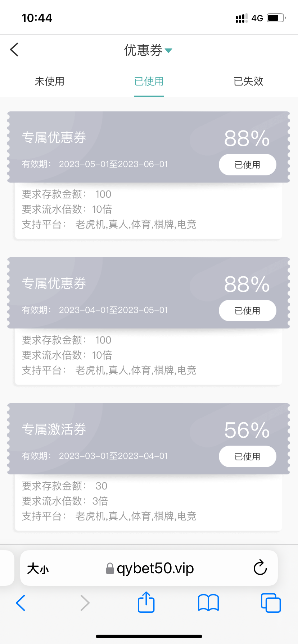Show all Safari tabs overview icon
Screen dimensions: 298x644
coord(271,603)
